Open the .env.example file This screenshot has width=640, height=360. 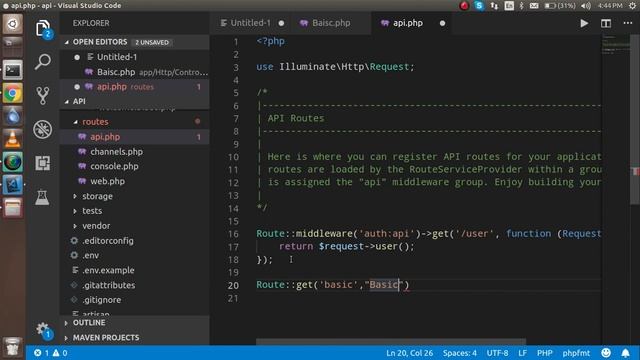pyautogui.click(x=108, y=270)
